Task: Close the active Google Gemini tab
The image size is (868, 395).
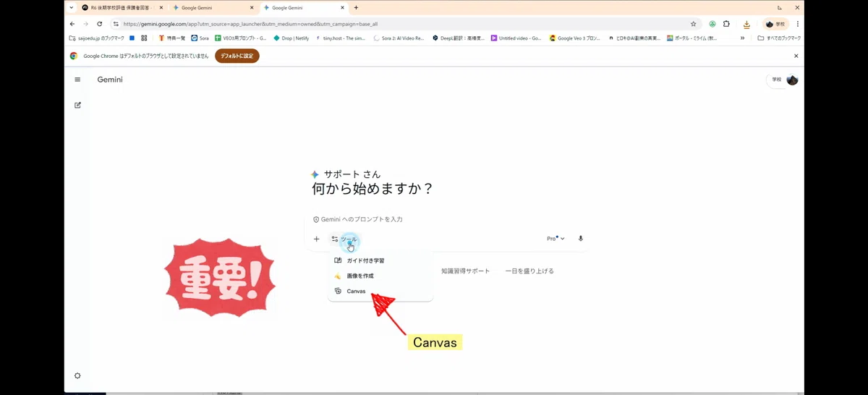Action: pos(341,7)
